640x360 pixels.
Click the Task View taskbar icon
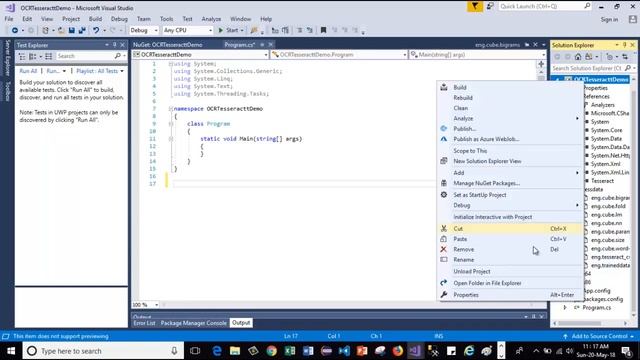click(x=195, y=351)
